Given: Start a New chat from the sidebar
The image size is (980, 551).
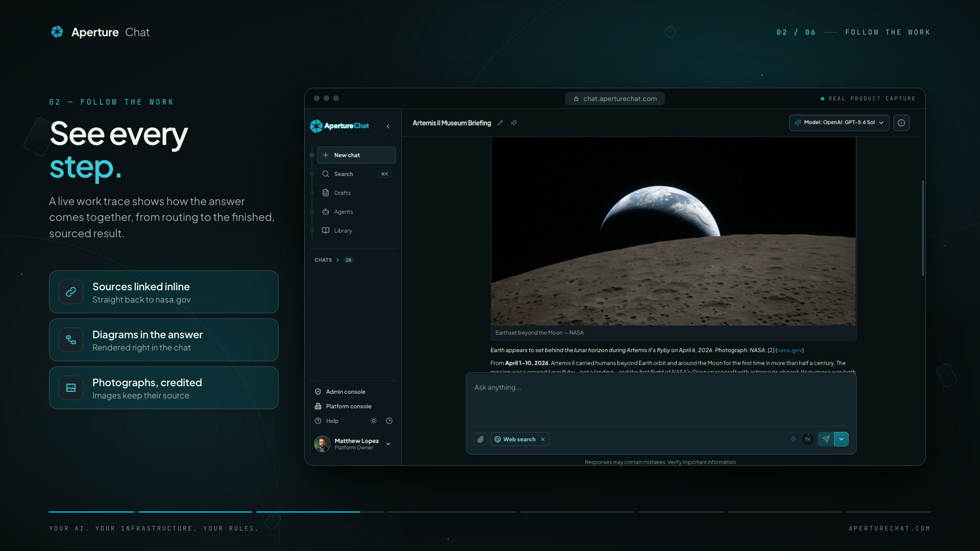Looking at the screenshot, I should click(x=356, y=155).
